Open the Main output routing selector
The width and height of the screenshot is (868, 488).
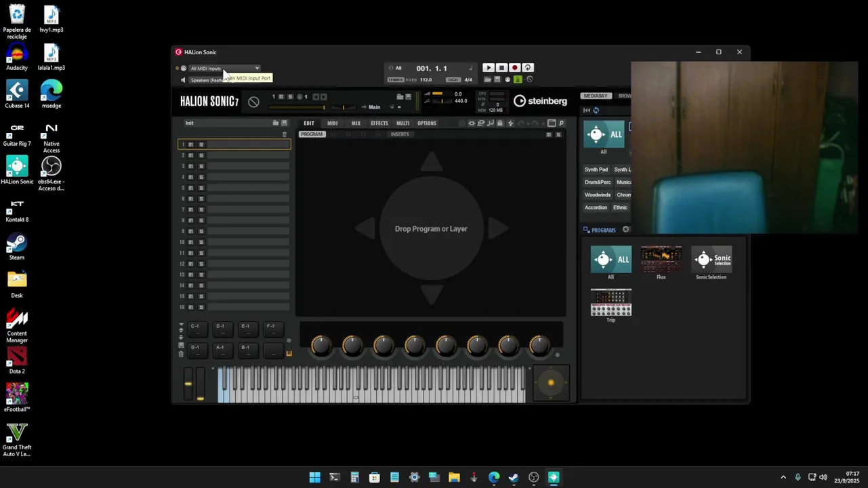tap(374, 107)
